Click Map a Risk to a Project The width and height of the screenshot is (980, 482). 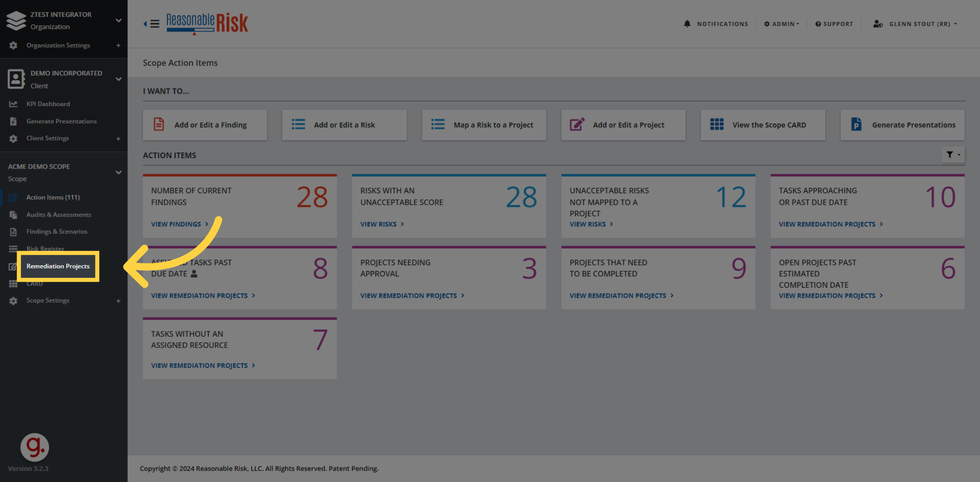pyautogui.click(x=484, y=125)
